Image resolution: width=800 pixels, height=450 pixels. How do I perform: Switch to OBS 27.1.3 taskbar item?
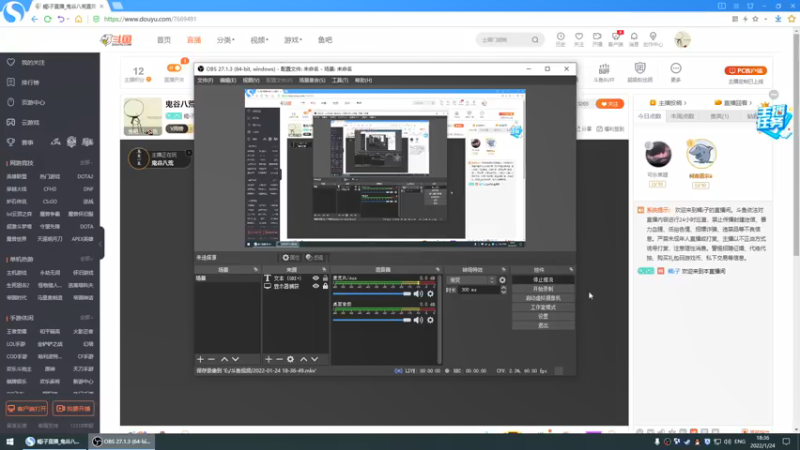[x=121, y=441]
